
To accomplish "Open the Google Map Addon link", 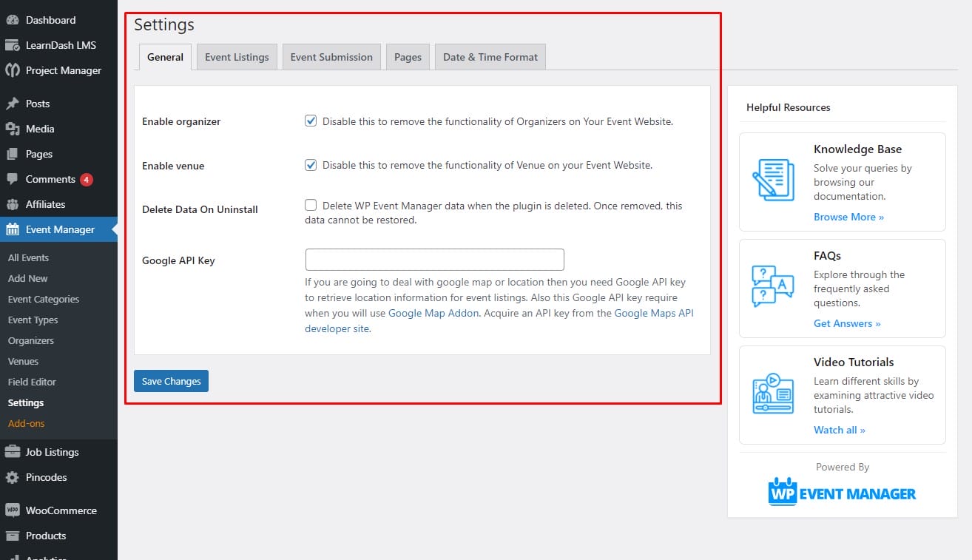I will click(x=433, y=313).
